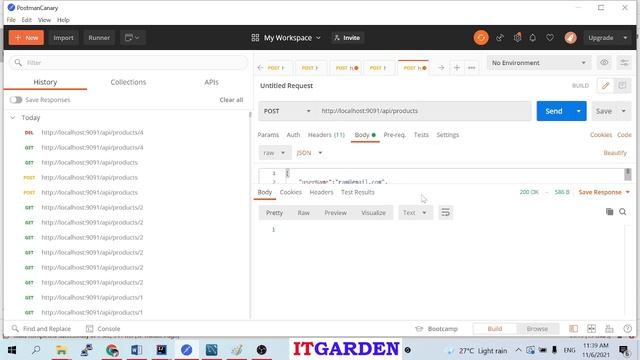This screenshot has height=360, width=640.
Task: Click the environment quick look eye icon
Action: [x=604, y=62]
